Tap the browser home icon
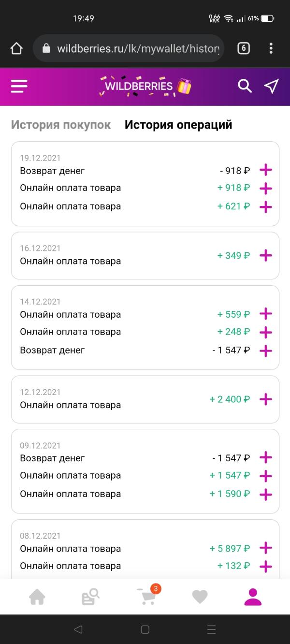This screenshot has height=644, width=290. coord(16,48)
